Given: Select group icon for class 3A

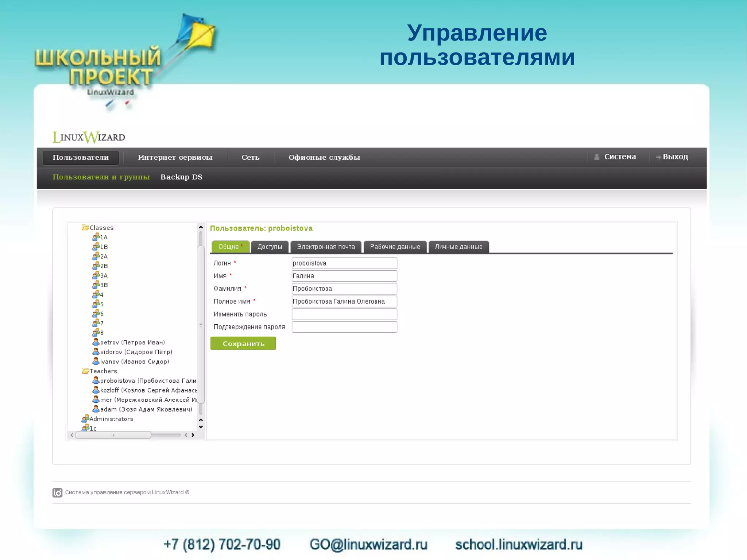Looking at the screenshot, I should click(96, 275).
